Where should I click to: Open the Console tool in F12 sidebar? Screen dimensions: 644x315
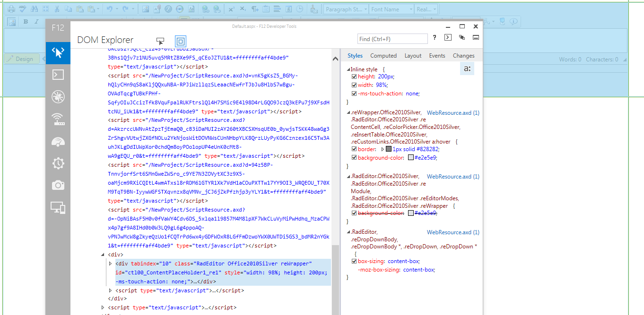coord(58,75)
